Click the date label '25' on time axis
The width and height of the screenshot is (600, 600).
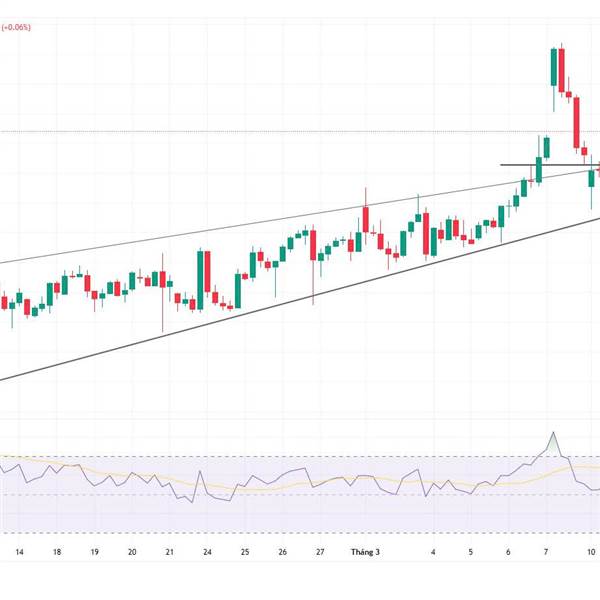tap(245, 552)
